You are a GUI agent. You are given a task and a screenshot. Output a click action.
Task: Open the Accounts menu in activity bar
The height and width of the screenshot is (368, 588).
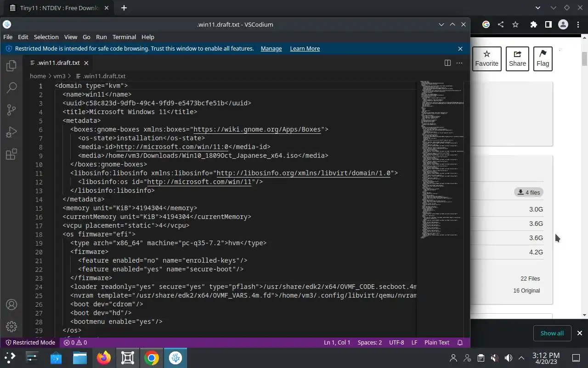pos(11,305)
